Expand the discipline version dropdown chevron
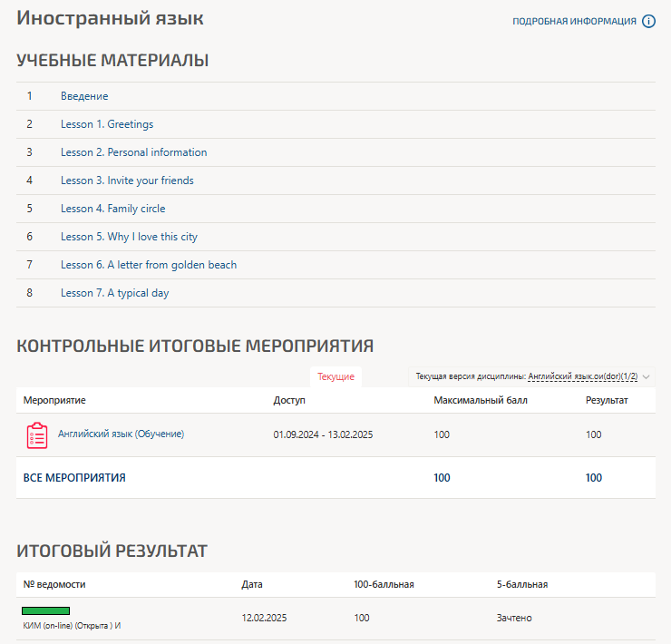The width and height of the screenshot is (671, 644). 647,376
